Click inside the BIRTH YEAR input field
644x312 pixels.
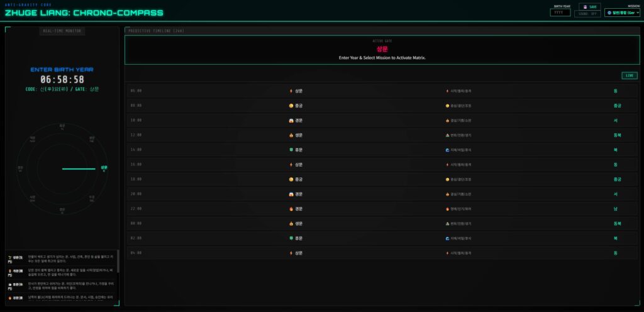click(x=560, y=13)
